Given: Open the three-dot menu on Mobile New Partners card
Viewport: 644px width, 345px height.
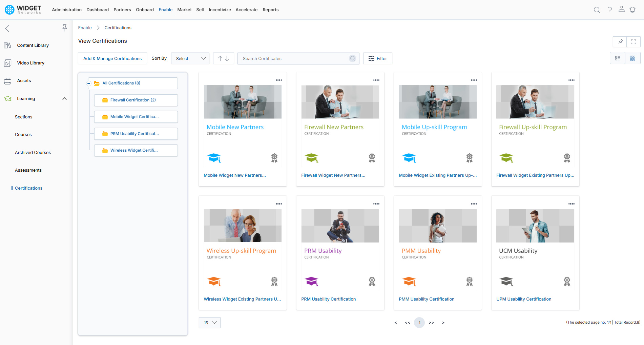Looking at the screenshot, I should pyautogui.click(x=278, y=80).
